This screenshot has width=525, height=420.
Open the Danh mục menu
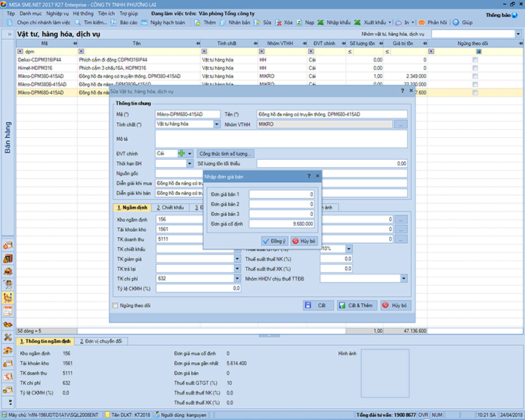pos(31,13)
